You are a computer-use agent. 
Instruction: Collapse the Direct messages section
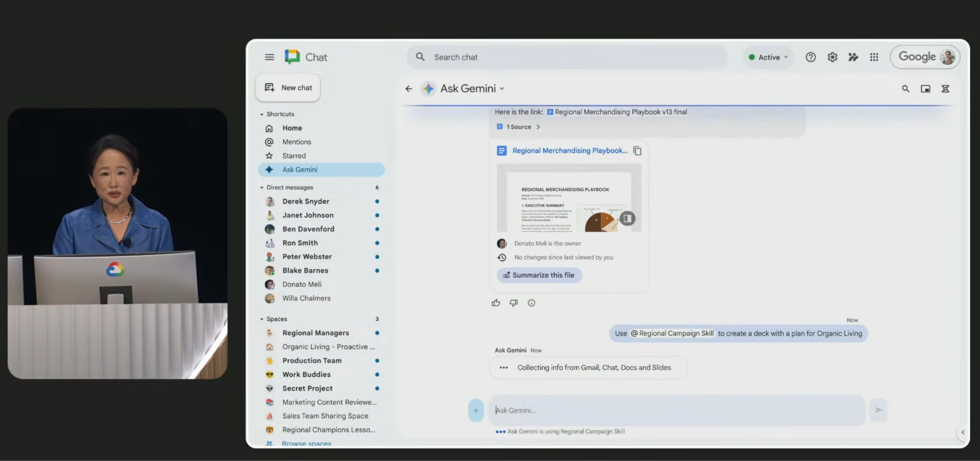262,187
